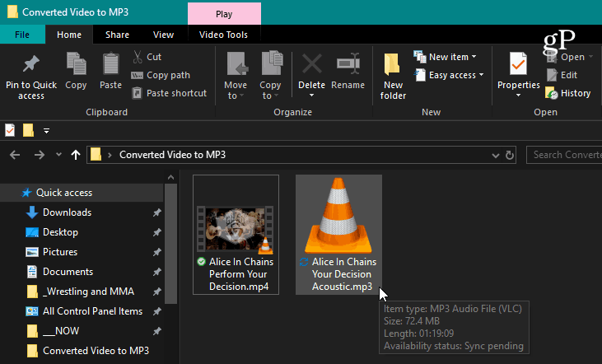Click the address bar folder icon
The width and height of the screenshot is (602, 364).
pyautogui.click(x=96, y=154)
